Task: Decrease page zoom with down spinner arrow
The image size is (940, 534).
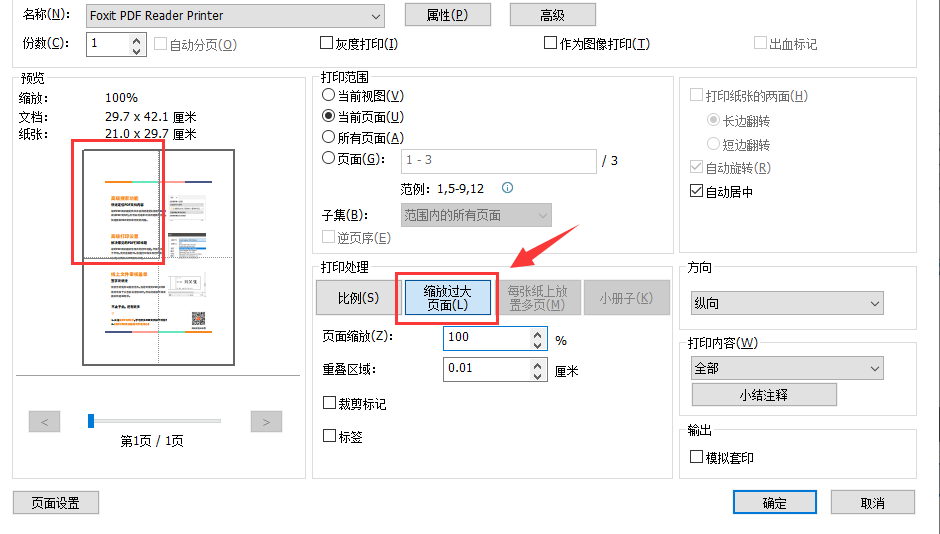Action: 537,344
